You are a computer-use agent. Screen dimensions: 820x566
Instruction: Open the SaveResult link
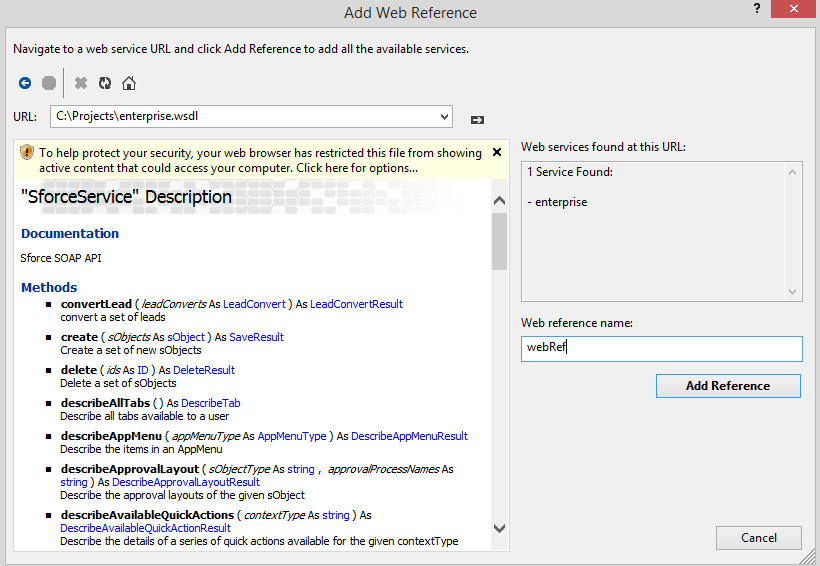click(x=256, y=337)
